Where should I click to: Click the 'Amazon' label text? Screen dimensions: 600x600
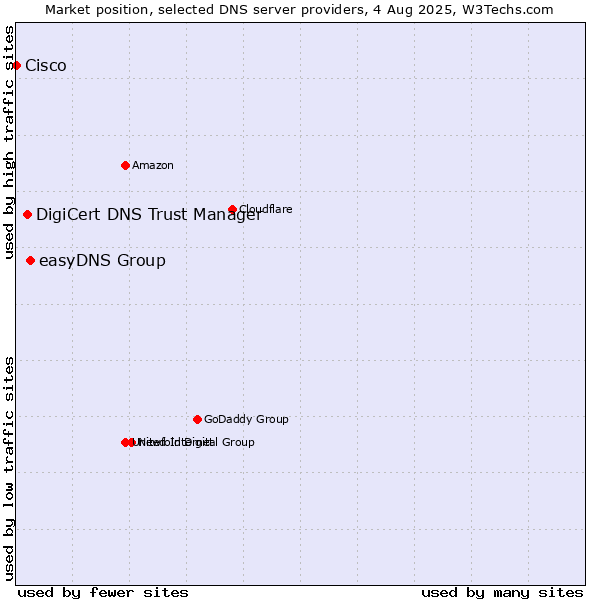[153, 166]
